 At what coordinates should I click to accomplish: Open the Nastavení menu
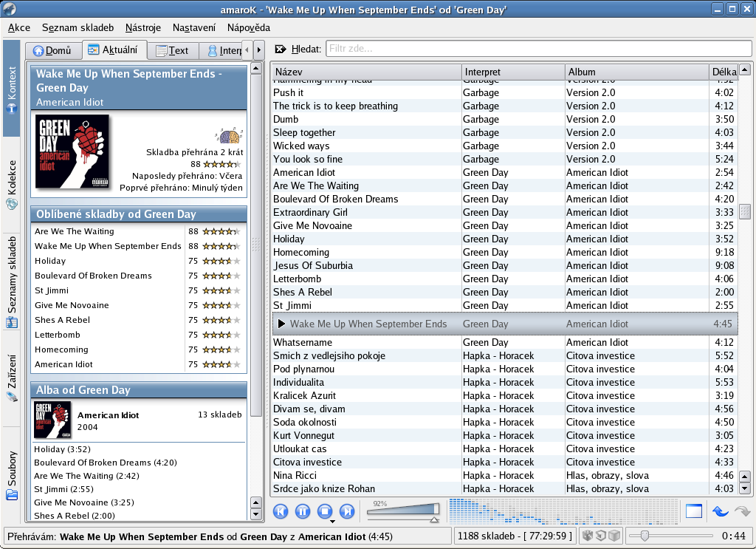click(x=194, y=27)
